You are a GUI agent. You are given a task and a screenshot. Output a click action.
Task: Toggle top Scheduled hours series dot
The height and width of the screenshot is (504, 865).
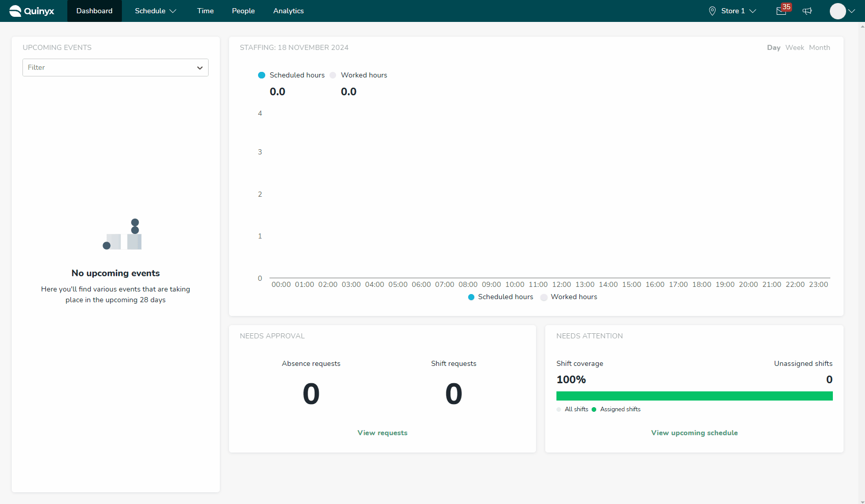coord(262,75)
